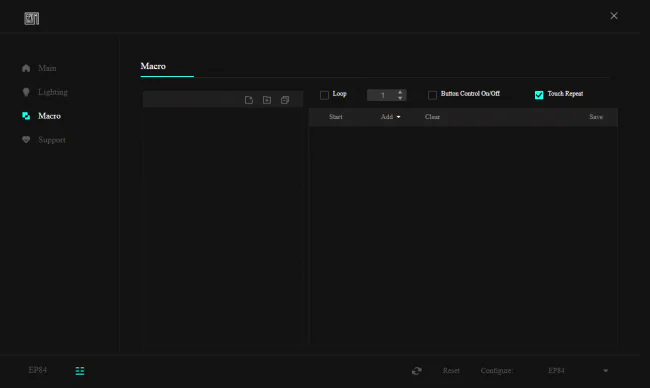This screenshot has height=388, width=650.
Task: Open Lighting settings page
Action: tap(53, 92)
